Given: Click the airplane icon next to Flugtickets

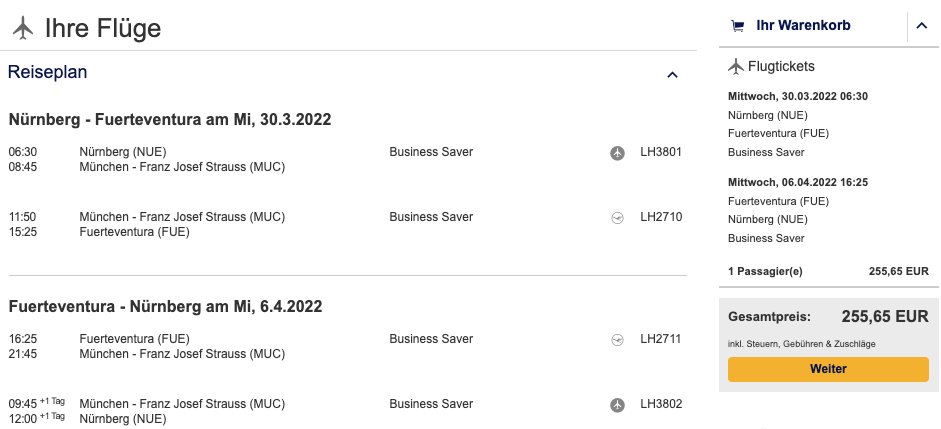Looking at the screenshot, I should click(x=737, y=67).
